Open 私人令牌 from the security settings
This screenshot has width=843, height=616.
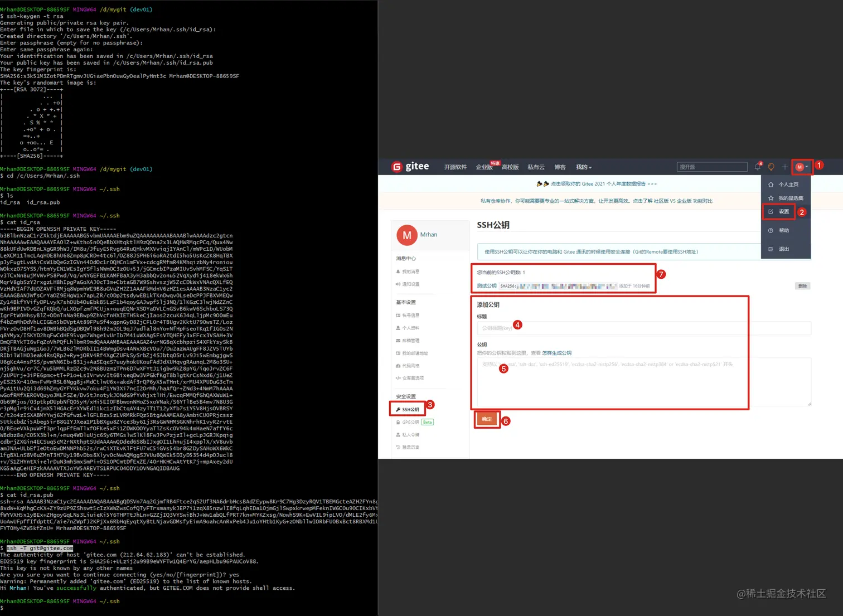click(411, 434)
